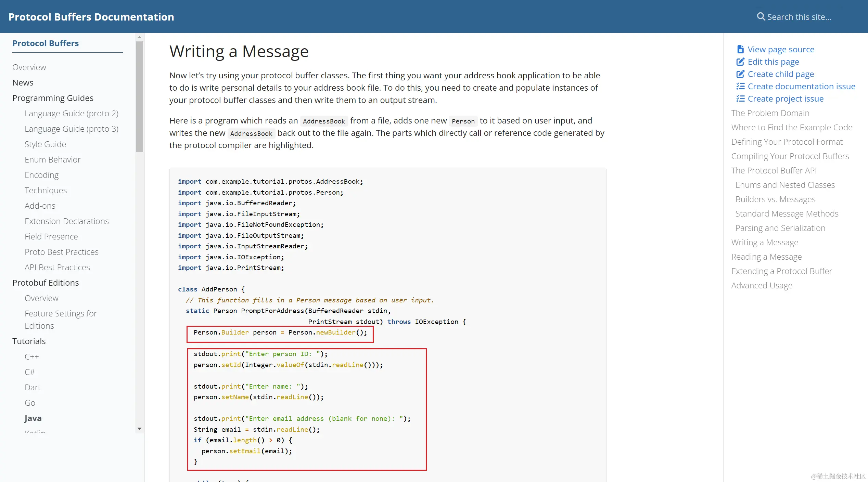Viewport: 868px width, 482px height.
Task: Click sidebar scroll up arrow
Action: click(139, 37)
